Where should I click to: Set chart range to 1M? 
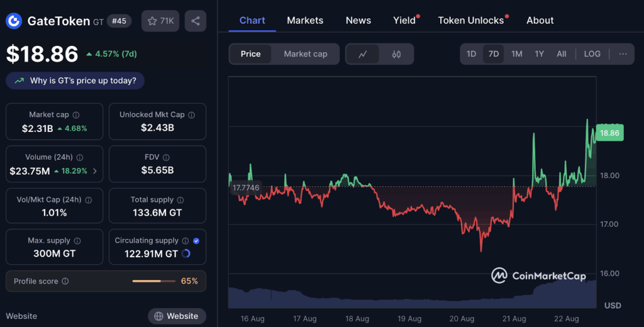tap(516, 54)
